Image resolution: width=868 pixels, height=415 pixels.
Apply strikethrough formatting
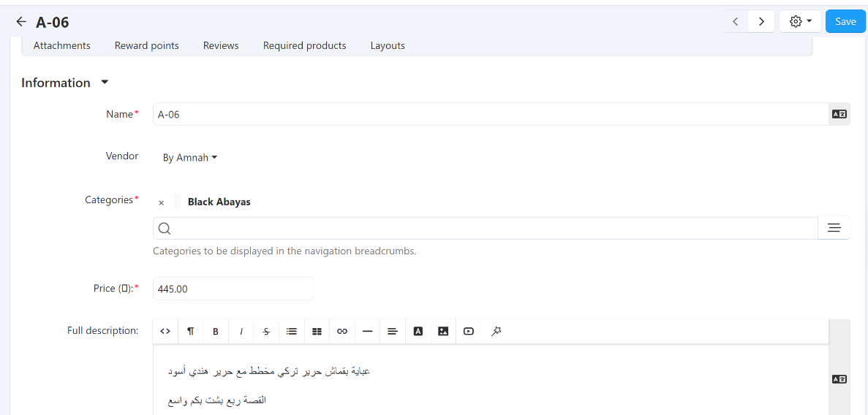(x=266, y=331)
